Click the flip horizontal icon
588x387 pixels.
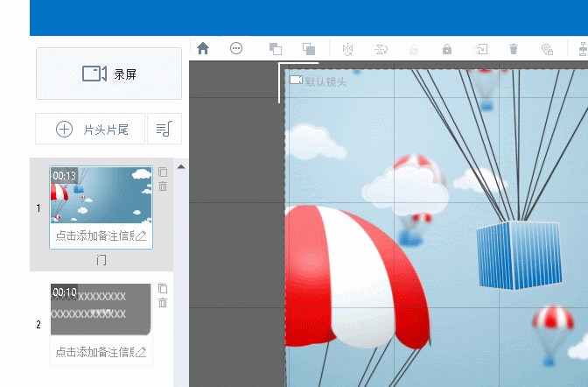click(x=347, y=49)
